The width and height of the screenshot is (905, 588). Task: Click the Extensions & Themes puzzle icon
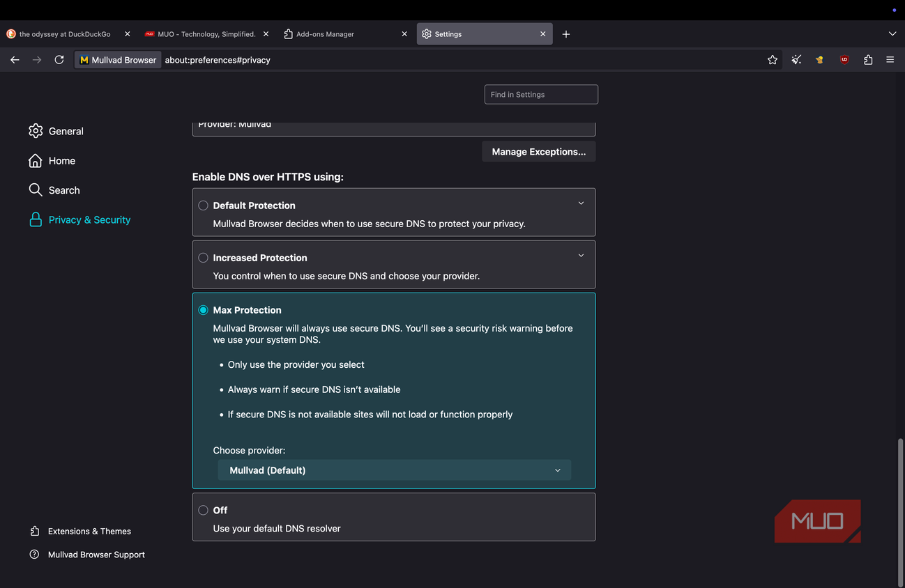pos(35,531)
